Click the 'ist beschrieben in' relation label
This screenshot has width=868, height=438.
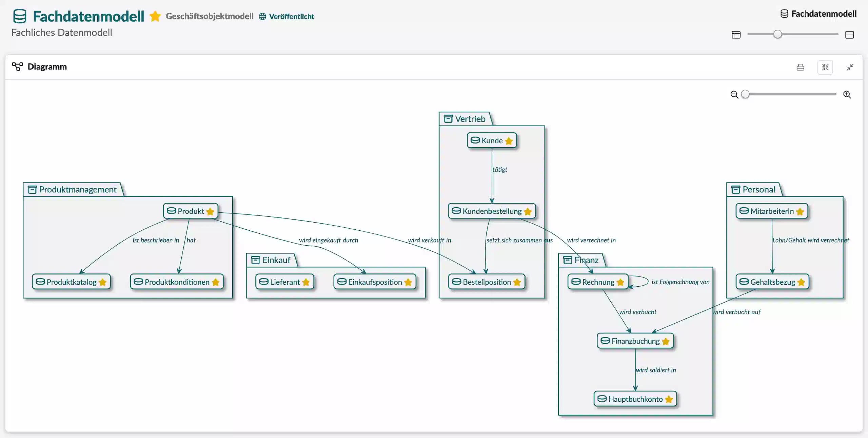(x=156, y=240)
